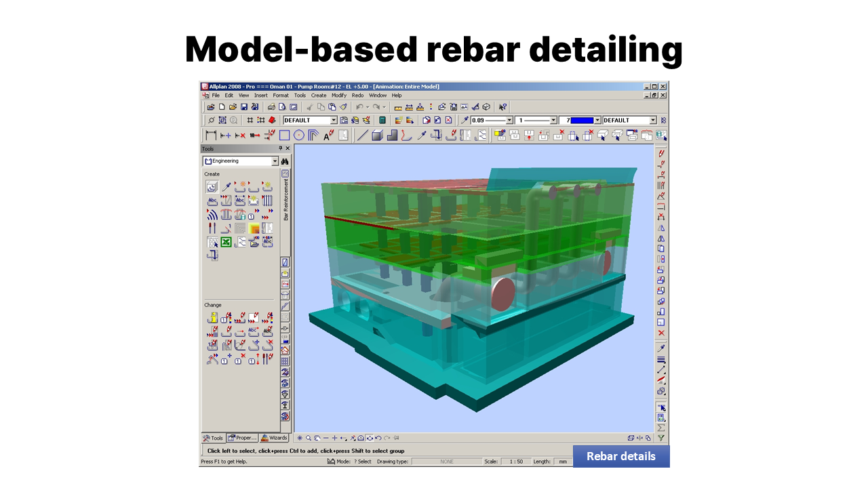Screen dimensions: 868x488
Task: Expand the pen thickness 0.09 dropdown
Action: click(x=509, y=121)
